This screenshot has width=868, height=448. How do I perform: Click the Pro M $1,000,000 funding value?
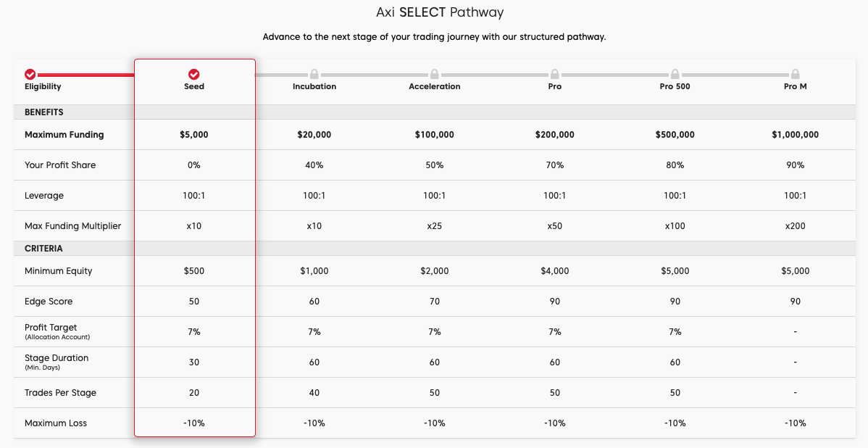click(796, 135)
